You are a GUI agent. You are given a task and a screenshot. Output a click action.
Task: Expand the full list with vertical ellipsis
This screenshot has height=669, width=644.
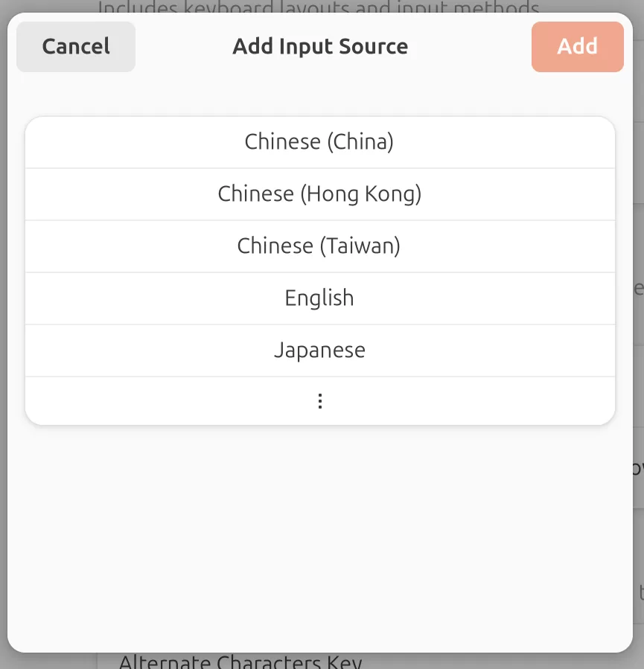320,402
